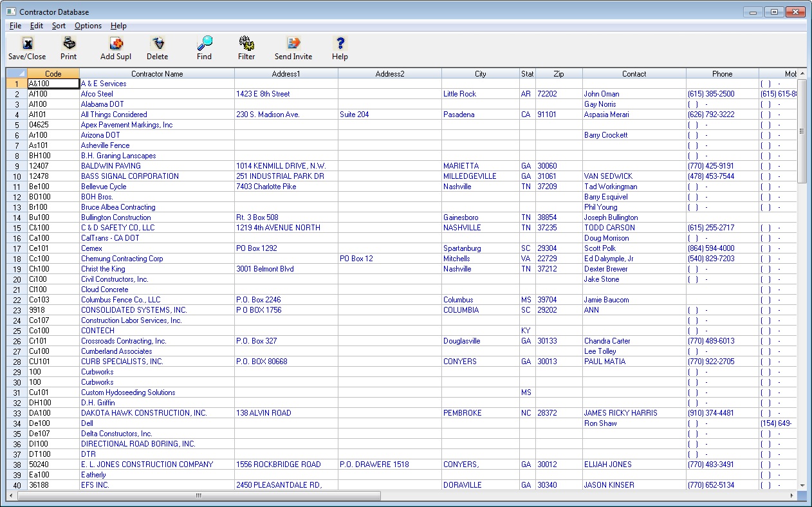The width and height of the screenshot is (812, 507).
Task: Click the Address2 column header
Action: [x=390, y=73]
